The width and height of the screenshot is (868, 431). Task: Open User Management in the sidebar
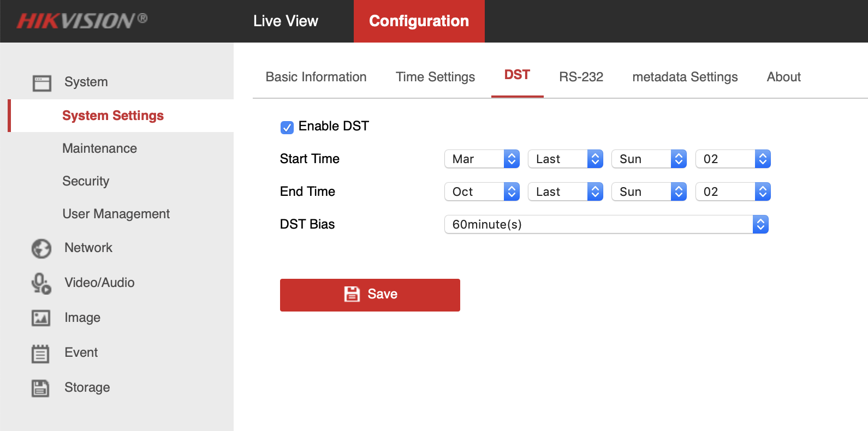coord(116,214)
